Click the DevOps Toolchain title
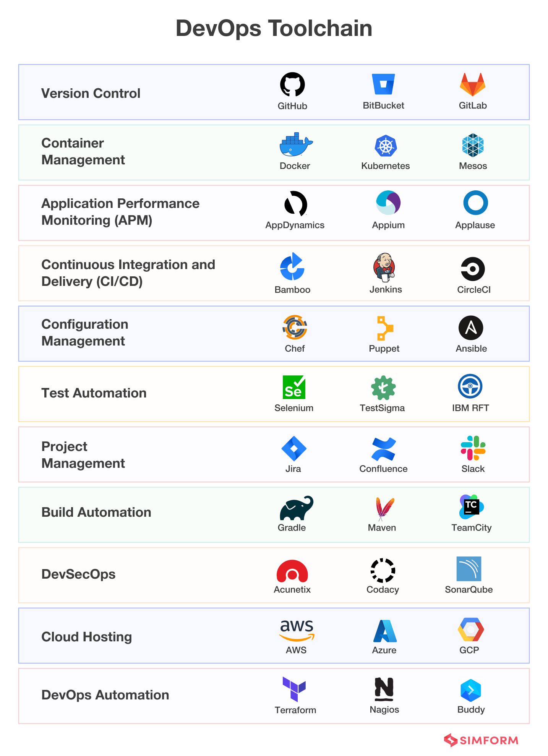Image resolution: width=548 pixels, height=756 pixels. 274,28
